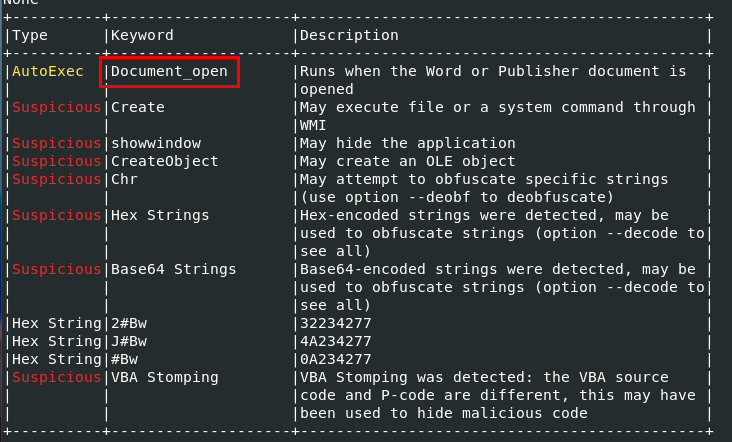This screenshot has height=442, width=732.
Task: Click the J#Bw hex string keyword
Action: point(127,342)
